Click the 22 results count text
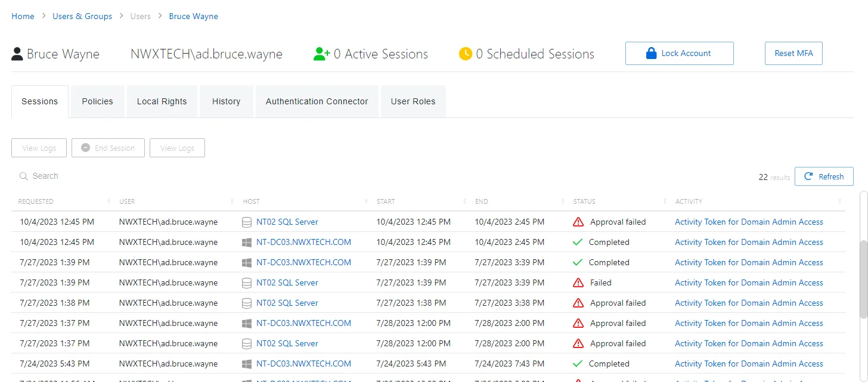This screenshot has width=868, height=382. pyautogui.click(x=774, y=177)
